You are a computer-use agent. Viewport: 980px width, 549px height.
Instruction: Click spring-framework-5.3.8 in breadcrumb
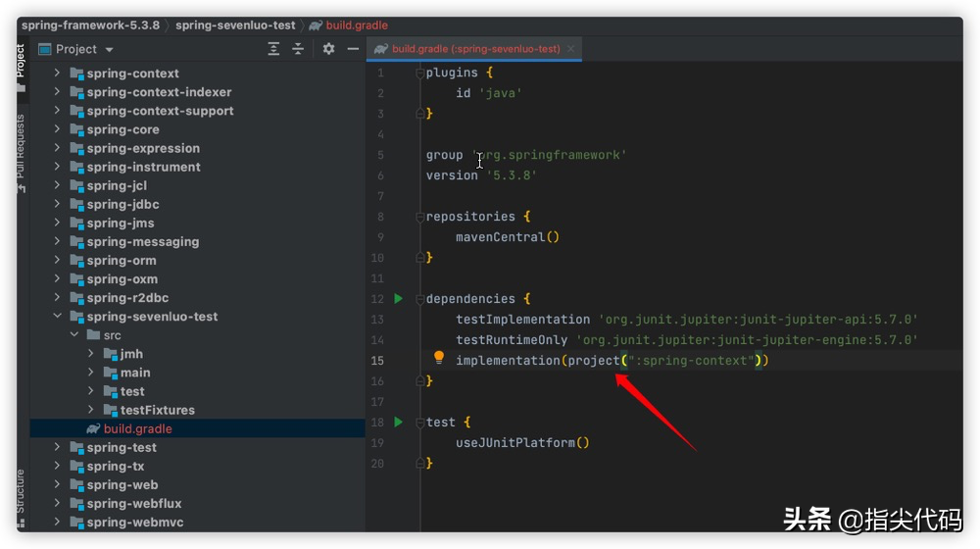[x=90, y=25]
